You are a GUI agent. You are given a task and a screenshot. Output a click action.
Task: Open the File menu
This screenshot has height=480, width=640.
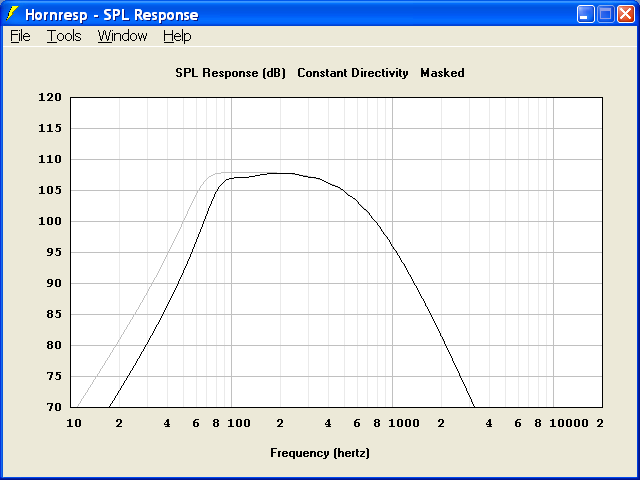[x=20, y=36]
